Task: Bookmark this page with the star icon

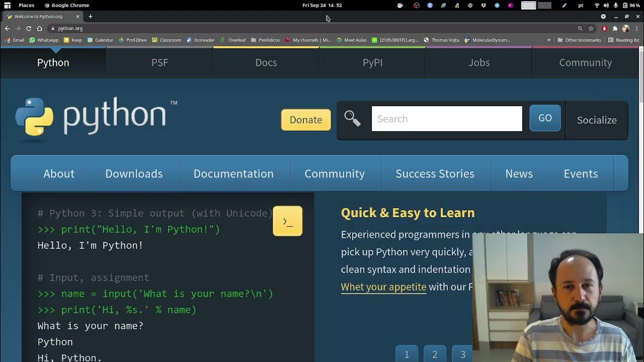Action: (591, 29)
